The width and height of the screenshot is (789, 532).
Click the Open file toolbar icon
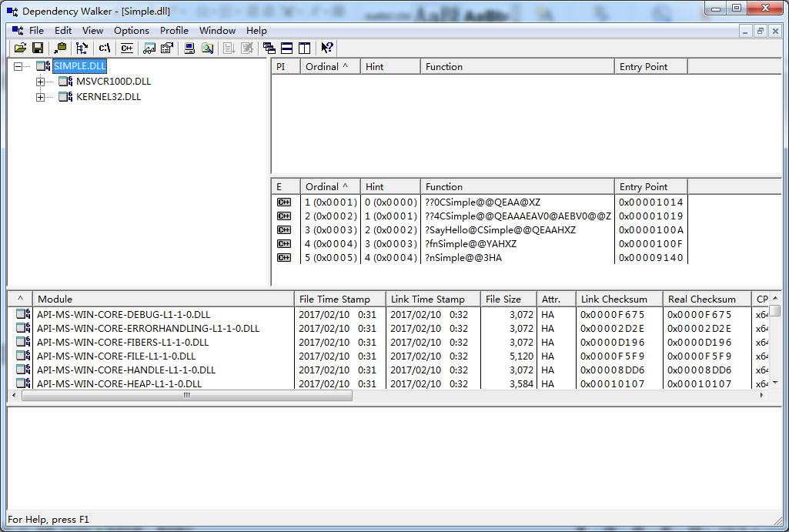[20, 49]
